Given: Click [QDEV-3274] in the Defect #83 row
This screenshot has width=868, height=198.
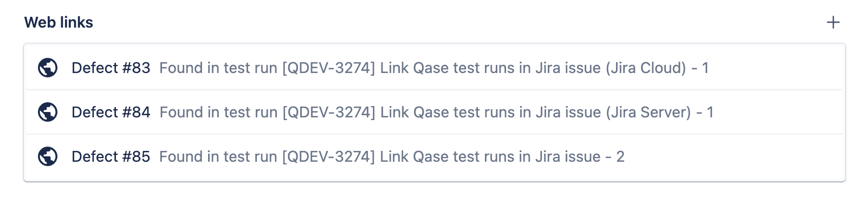Looking at the screenshot, I should pyautogui.click(x=328, y=68).
